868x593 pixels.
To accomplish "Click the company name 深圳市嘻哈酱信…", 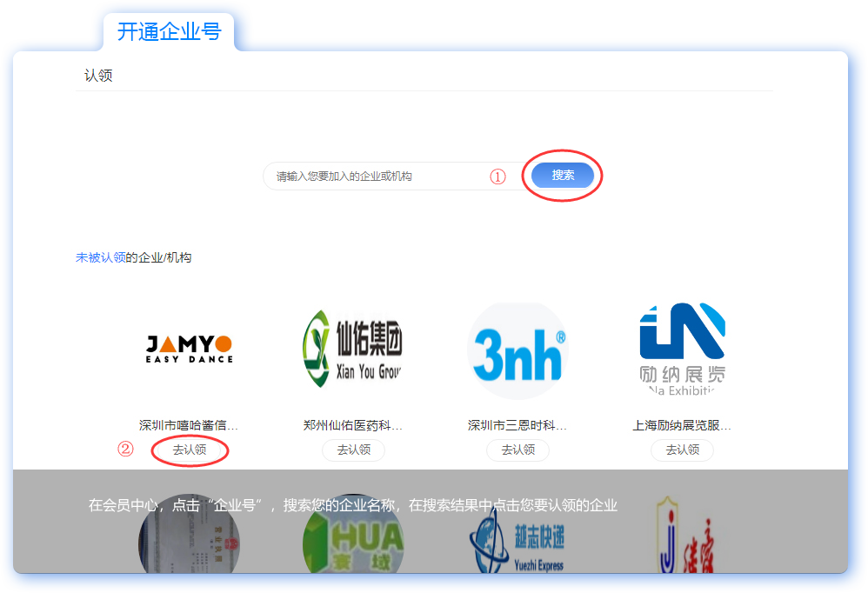I will [189, 425].
